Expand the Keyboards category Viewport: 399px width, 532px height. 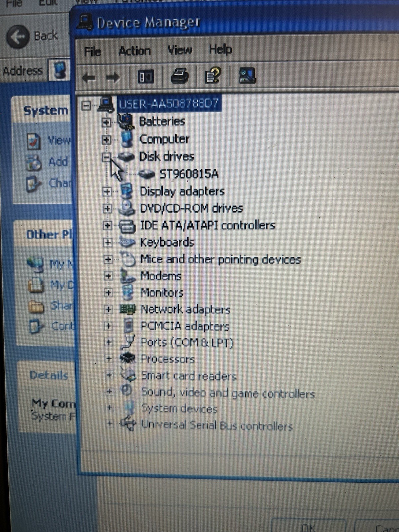click(107, 242)
